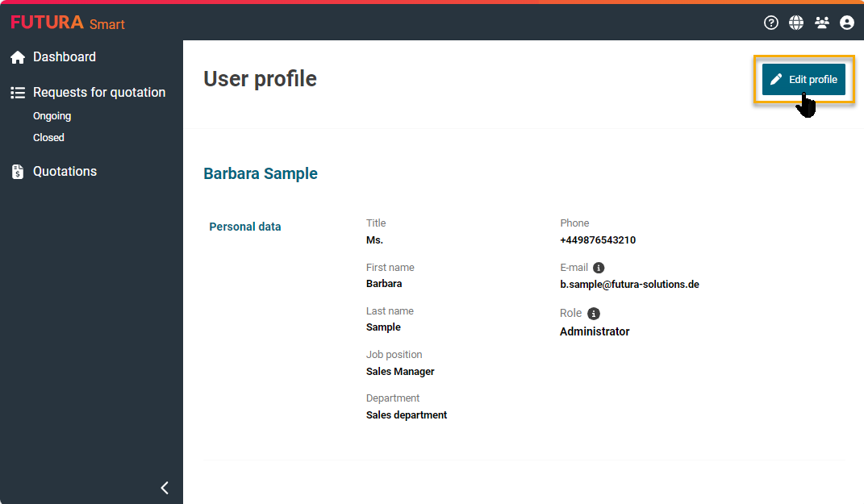Collapse the sidebar with the chevron arrow
This screenshot has width=864, height=504.
click(x=165, y=487)
